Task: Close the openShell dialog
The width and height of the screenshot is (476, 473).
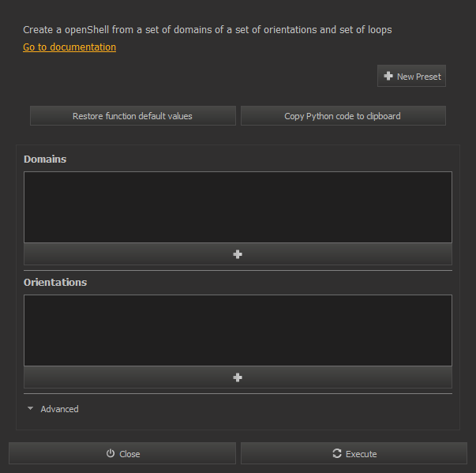Action: tap(122, 453)
